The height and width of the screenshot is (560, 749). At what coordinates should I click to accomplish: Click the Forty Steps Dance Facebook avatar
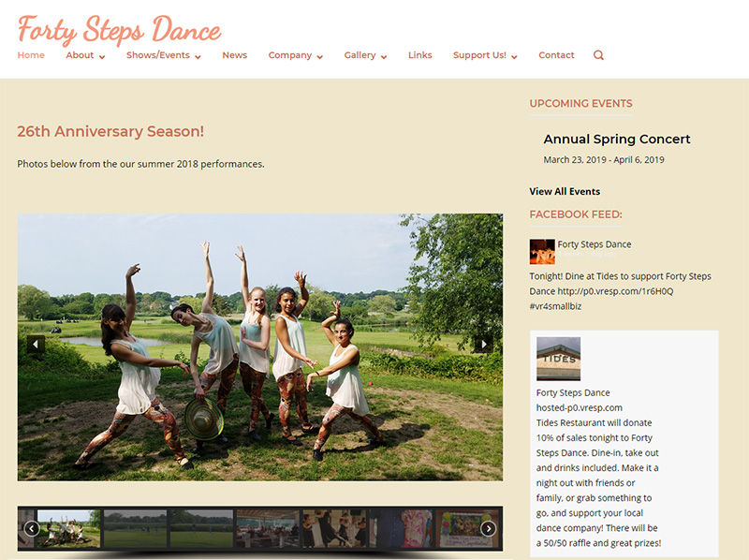point(541,250)
